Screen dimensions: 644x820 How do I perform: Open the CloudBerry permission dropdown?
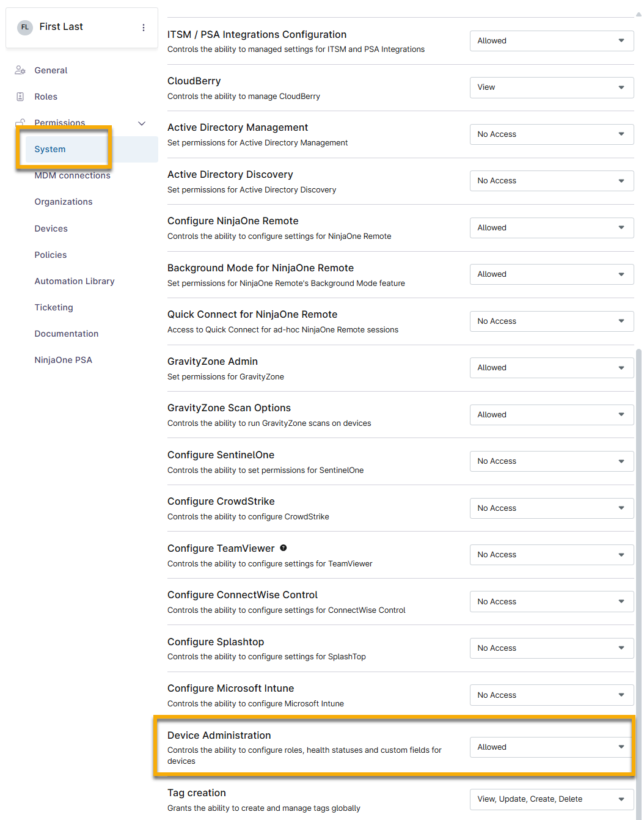click(551, 87)
